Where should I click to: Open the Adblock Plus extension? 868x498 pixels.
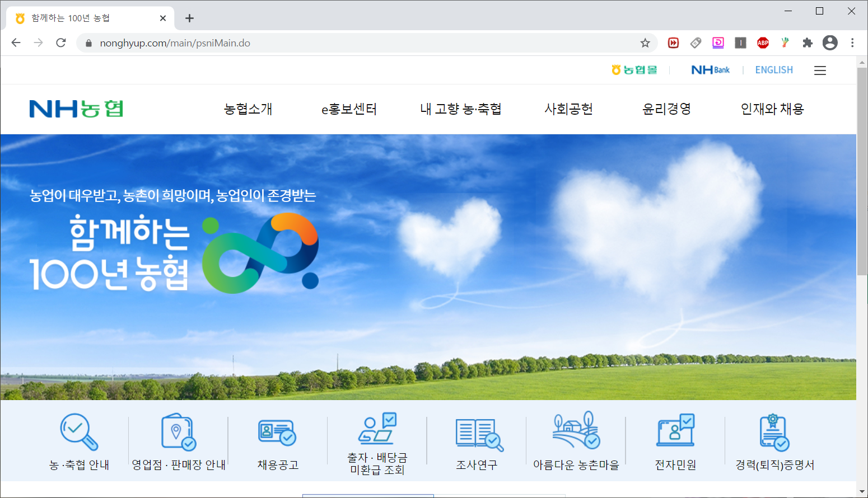click(x=763, y=43)
